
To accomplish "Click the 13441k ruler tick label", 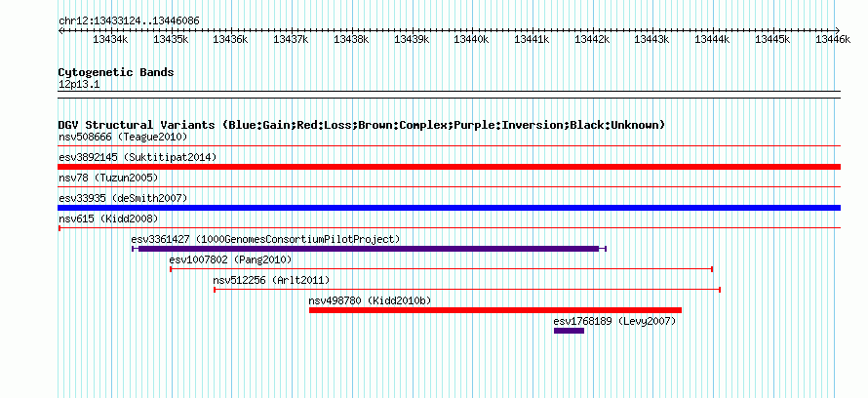I will coord(532,39).
